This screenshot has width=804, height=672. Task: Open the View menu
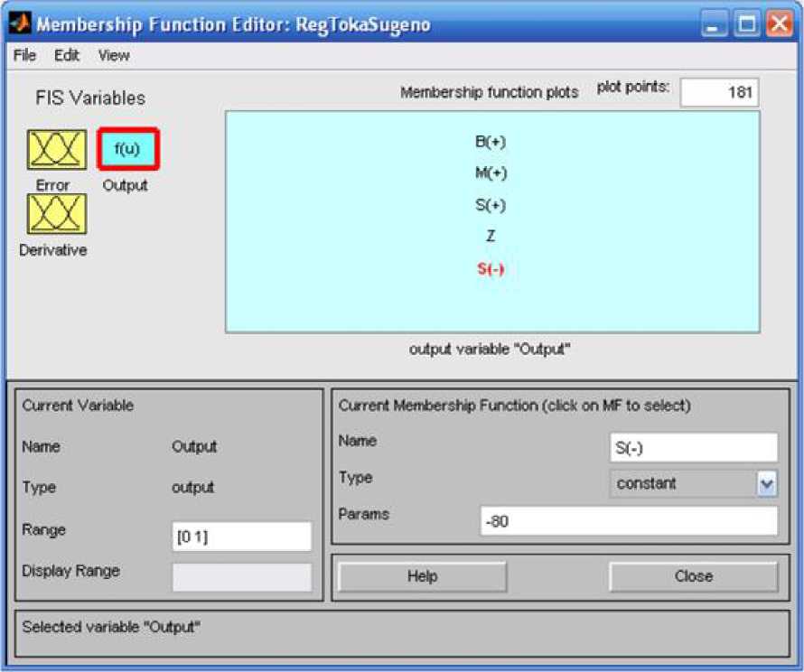coord(114,55)
